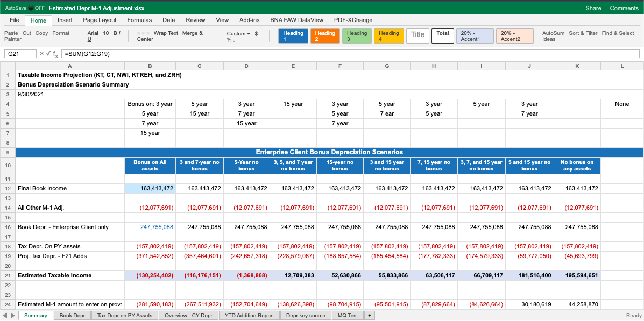Select cell with 55,833,866
This screenshot has width=644, height=321.
(386, 275)
